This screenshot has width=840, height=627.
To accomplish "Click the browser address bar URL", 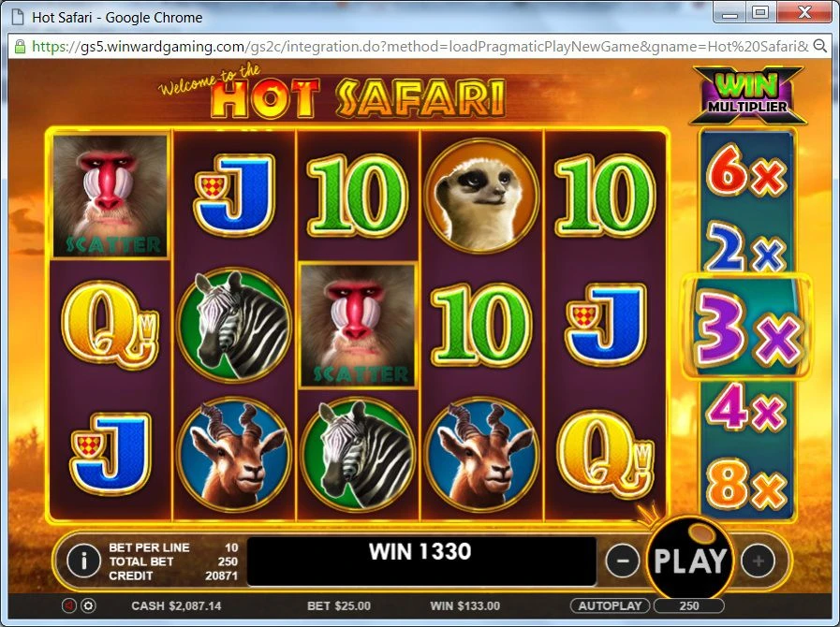I will coord(418,47).
